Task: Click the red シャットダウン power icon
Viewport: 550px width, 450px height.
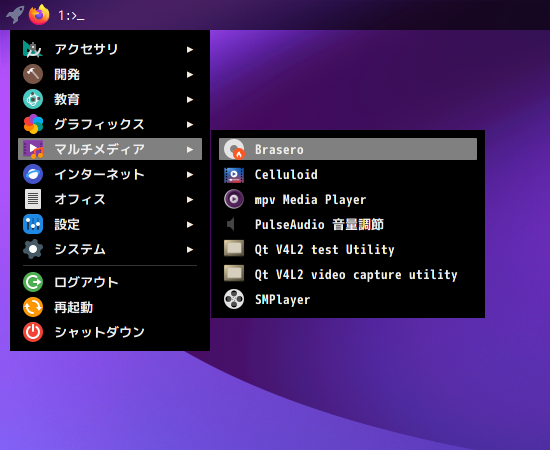Action: (x=33, y=332)
